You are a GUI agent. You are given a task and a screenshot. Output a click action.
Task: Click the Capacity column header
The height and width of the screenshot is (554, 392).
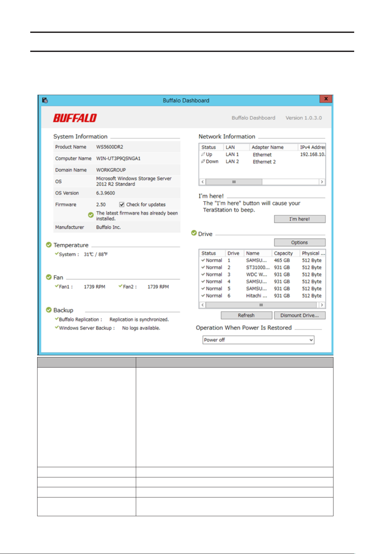(286, 253)
